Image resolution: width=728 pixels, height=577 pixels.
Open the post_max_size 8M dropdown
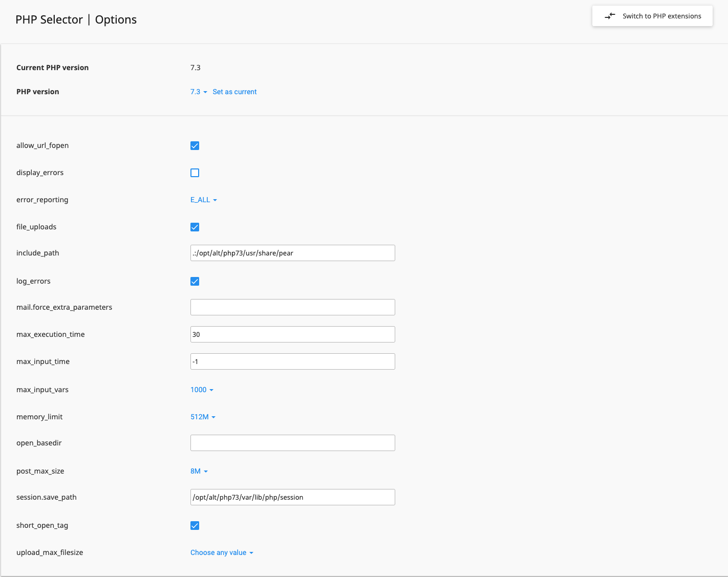tap(199, 471)
